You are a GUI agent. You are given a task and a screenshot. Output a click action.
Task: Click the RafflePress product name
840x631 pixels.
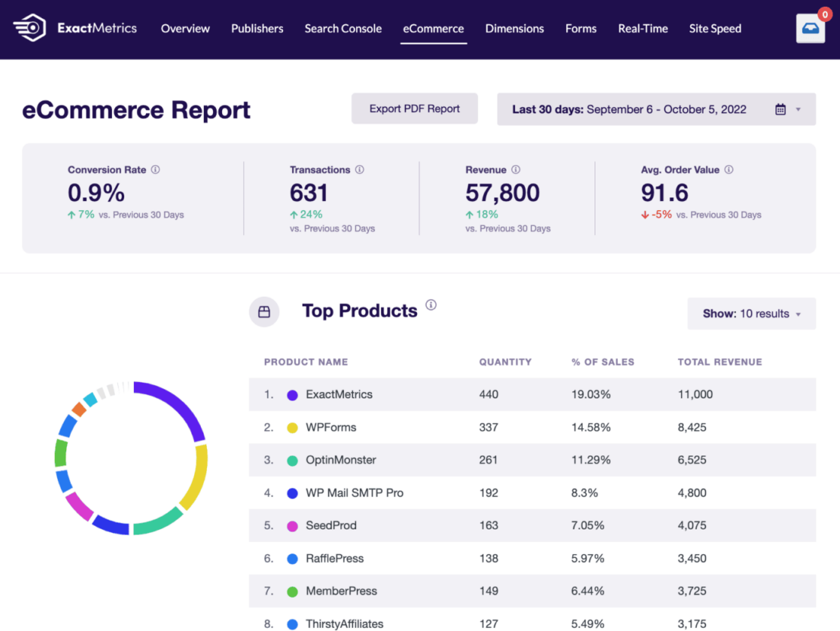335,559
